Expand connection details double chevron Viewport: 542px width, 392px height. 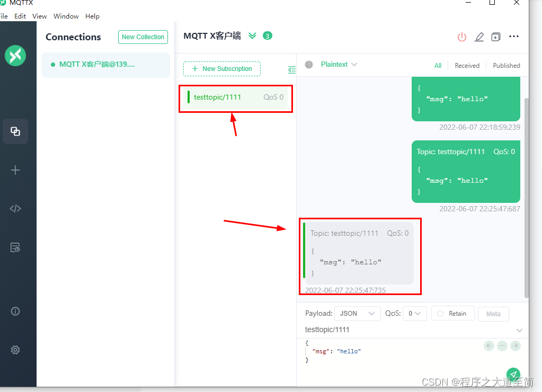point(252,35)
